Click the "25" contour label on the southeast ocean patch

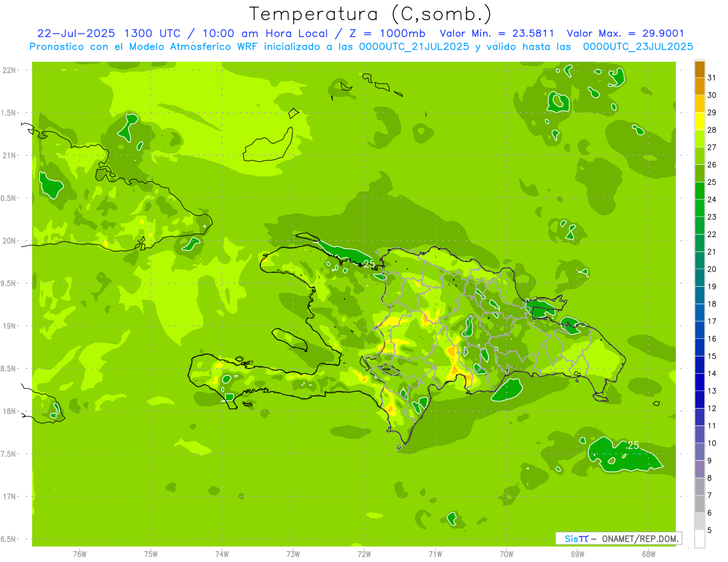click(x=633, y=446)
